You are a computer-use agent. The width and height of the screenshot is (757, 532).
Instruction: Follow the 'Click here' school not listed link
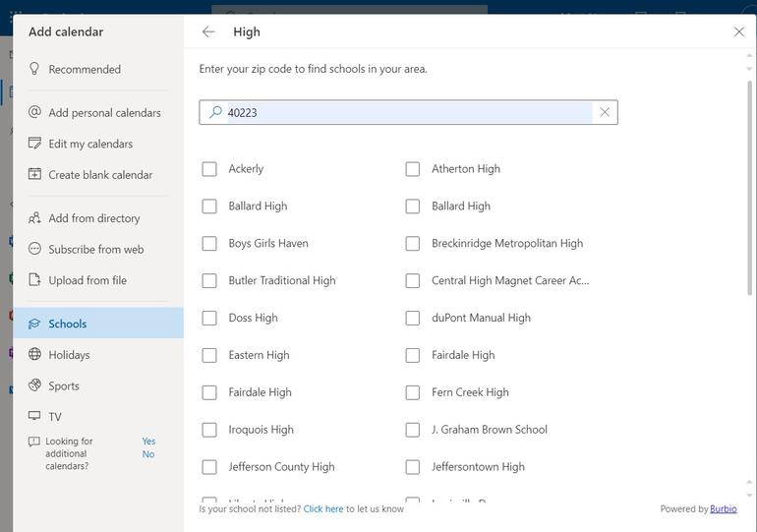point(323,509)
